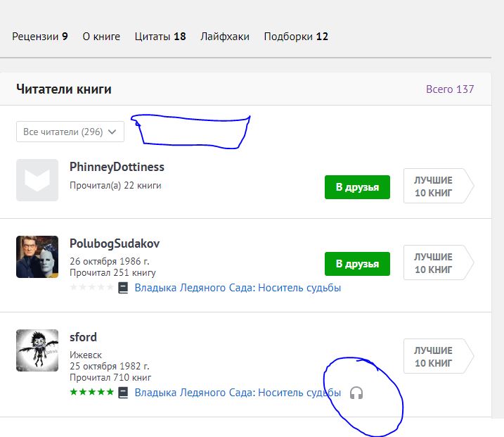Open "Лучшие 10 книг" for sford
Screen dimensions: 504x437
[439, 356]
